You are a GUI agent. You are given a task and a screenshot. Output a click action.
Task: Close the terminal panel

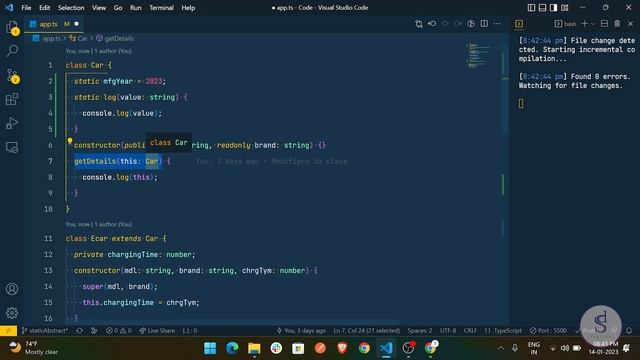point(630,24)
